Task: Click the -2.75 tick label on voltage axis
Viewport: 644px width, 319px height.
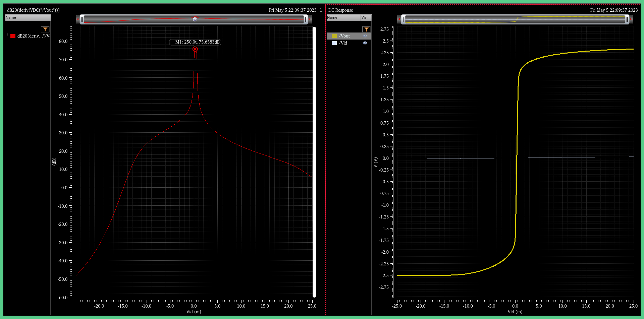Action: pyautogui.click(x=384, y=287)
